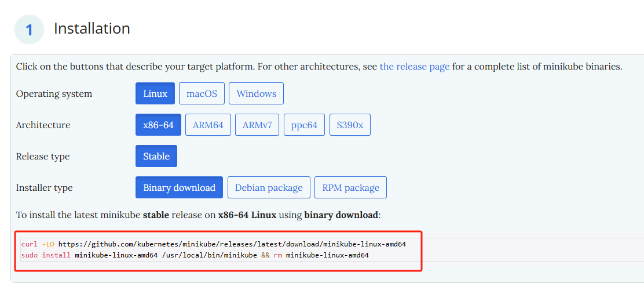Click the sudo install command line

pyautogui.click(x=195, y=255)
